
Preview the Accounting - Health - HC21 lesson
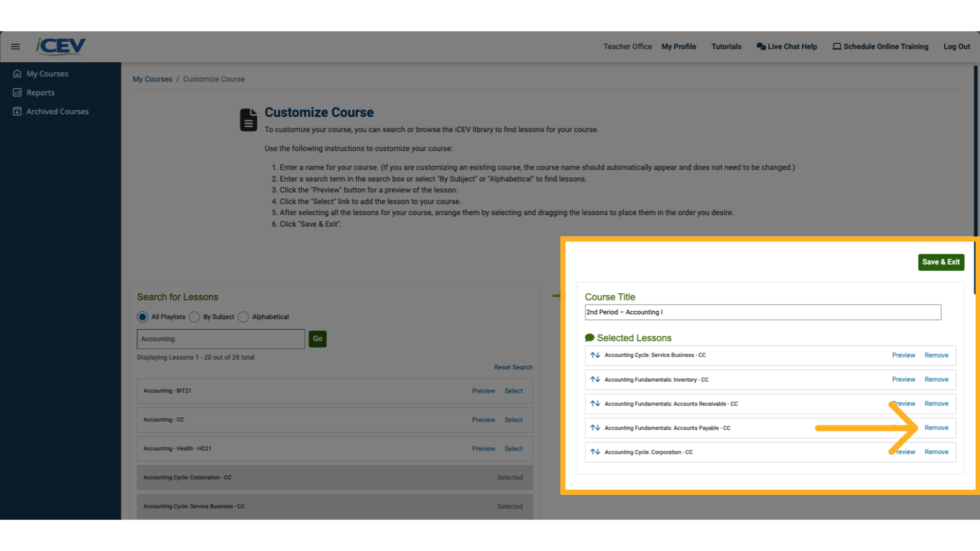483,449
